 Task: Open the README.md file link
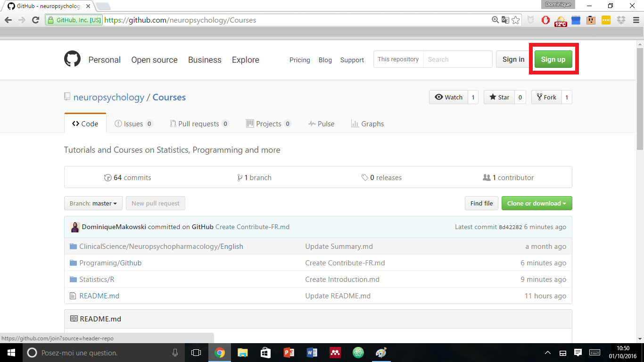99,296
